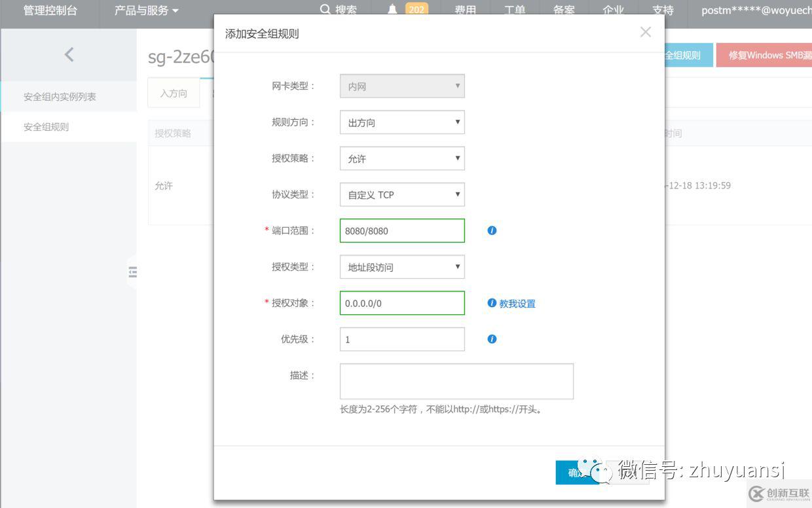Open the 授权策略 dropdown
This screenshot has height=508, width=812.
[401, 158]
